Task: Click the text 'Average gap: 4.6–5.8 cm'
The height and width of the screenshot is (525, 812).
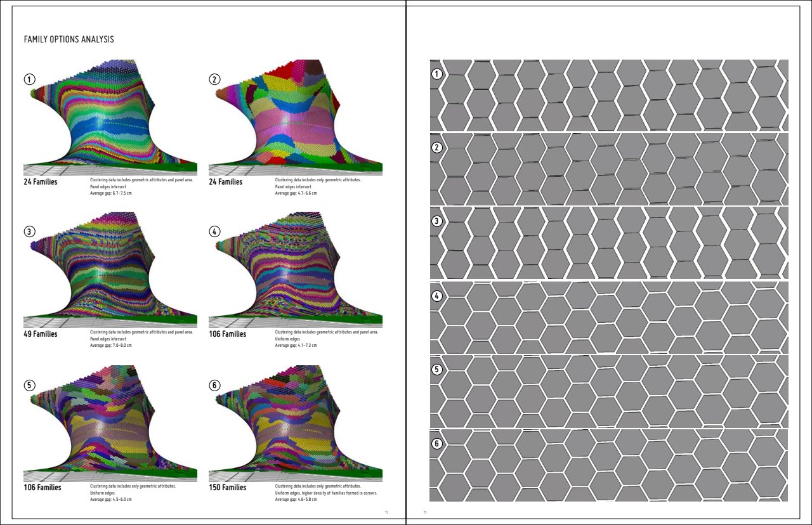Action: [x=296, y=499]
